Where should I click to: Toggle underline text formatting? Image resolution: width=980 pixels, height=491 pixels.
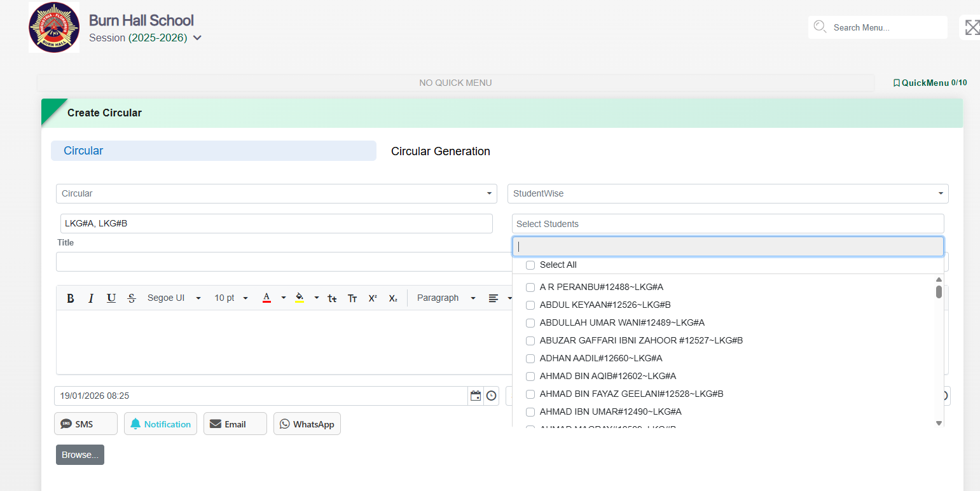pyautogui.click(x=111, y=298)
